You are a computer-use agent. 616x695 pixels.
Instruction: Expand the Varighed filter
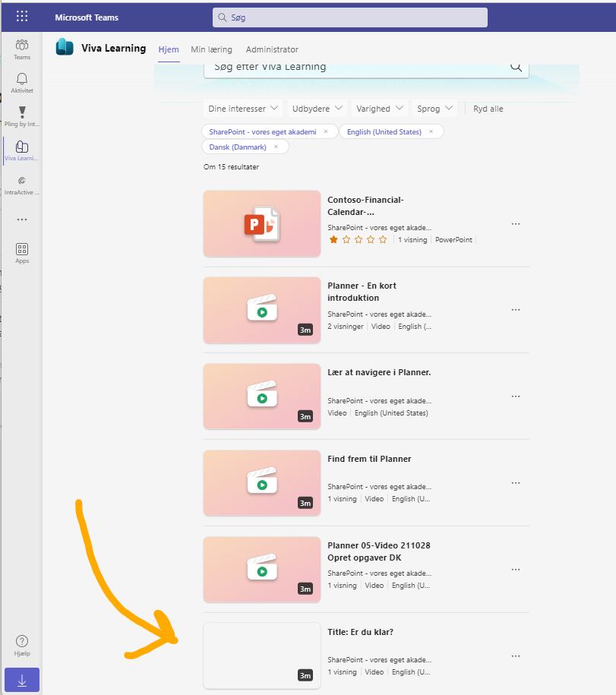[x=379, y=109]
